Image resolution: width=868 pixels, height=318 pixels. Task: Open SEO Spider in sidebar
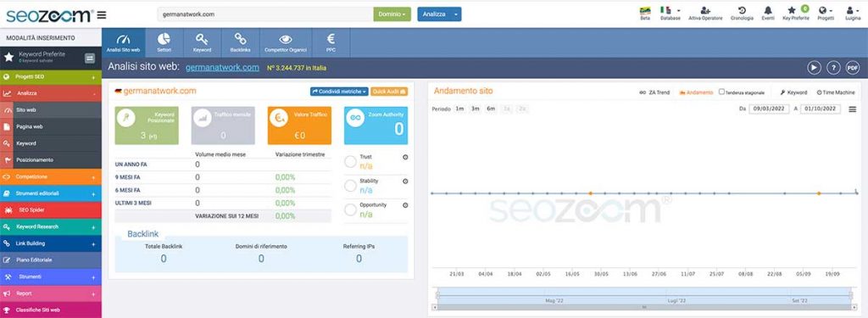[x=51, y=210]
